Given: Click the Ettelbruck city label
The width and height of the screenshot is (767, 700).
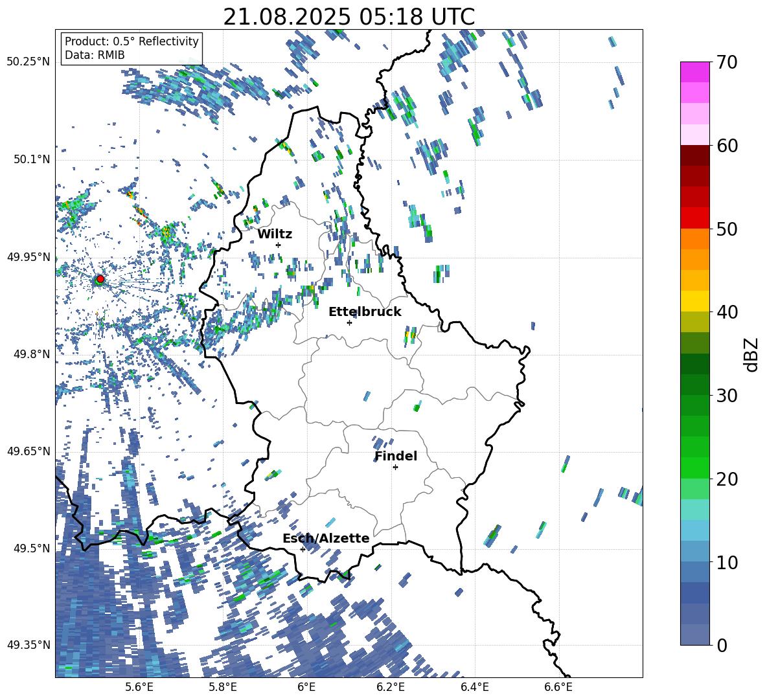Looking at the screenshot, I should [x=365, y=312].
